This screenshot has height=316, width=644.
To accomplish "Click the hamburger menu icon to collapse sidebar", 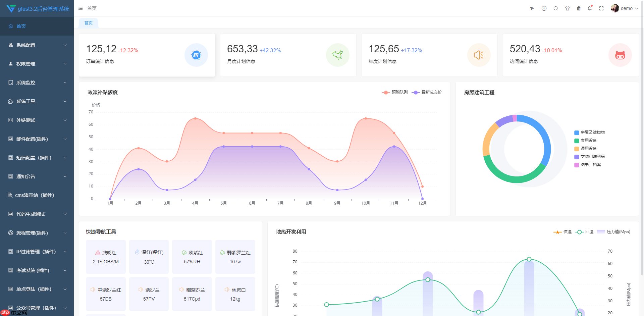I will click(80, 8).
